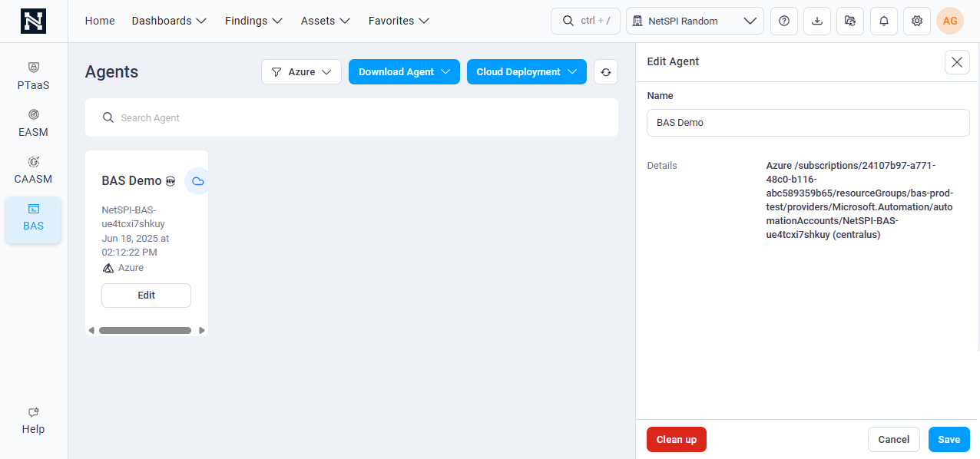Viewport: 980px width, 459px height.
Task: Open the AG user avatar menu
Action: click(x=950, y=21)
